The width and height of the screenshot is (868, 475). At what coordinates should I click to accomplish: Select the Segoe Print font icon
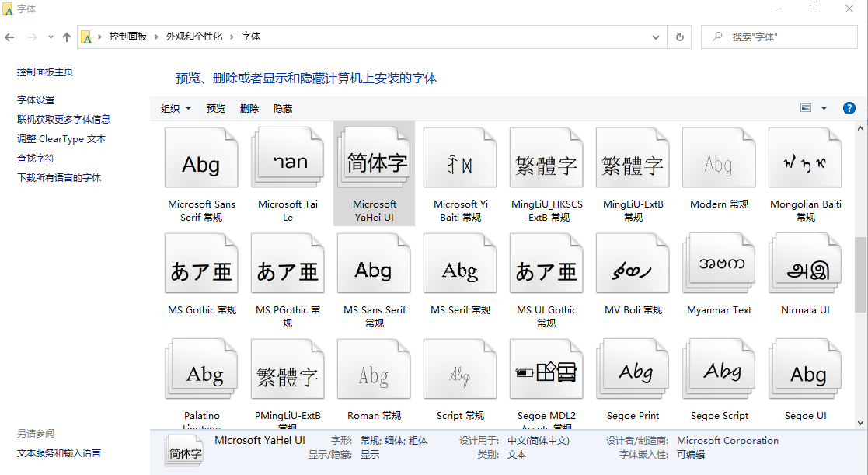pos(633,368)
